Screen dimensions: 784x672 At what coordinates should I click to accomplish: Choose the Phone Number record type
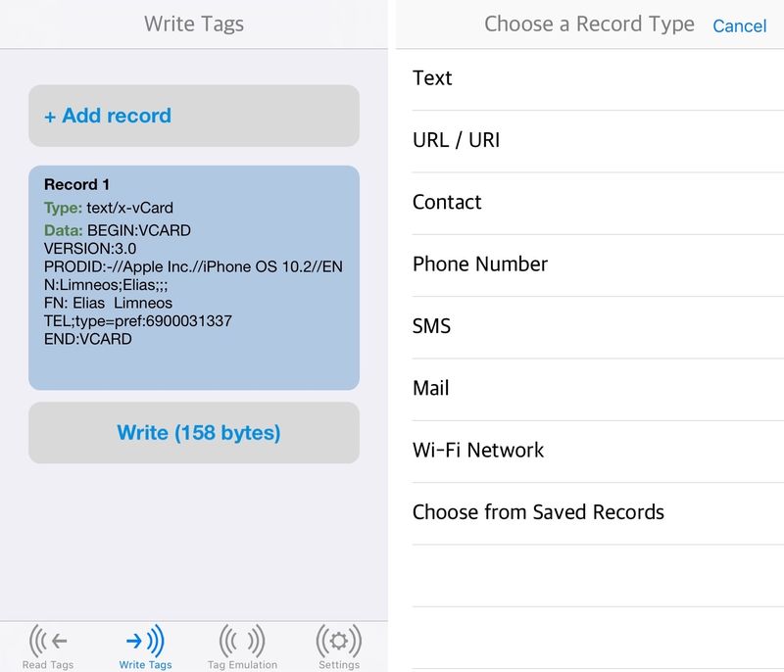pos(598,264)
